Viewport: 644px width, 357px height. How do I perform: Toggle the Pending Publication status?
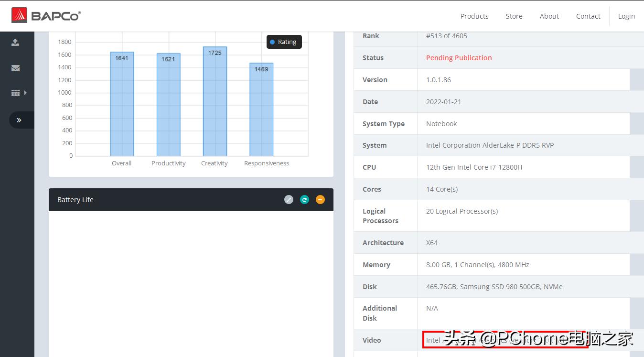pos(459,57)
